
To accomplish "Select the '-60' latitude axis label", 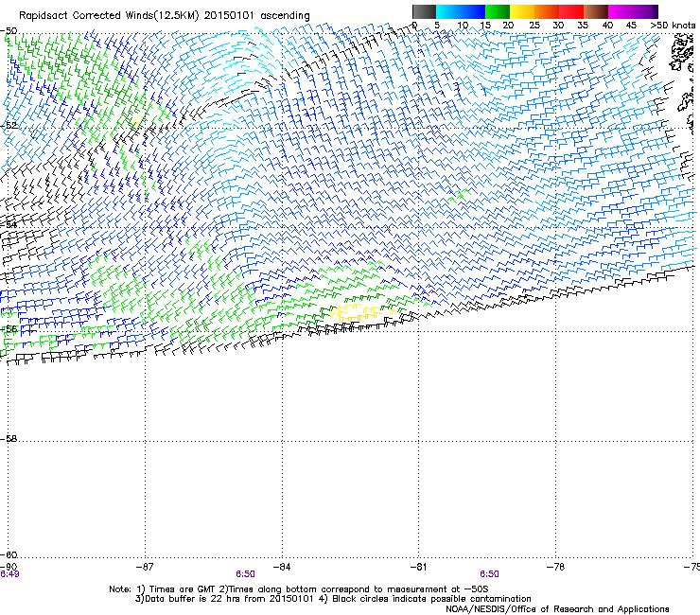I will (x=9, y=554).
